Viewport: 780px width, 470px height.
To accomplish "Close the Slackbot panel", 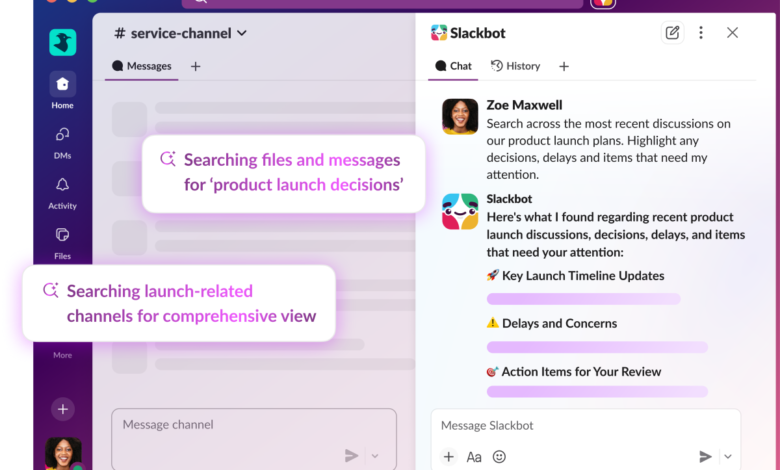I will pyautogui.click(x=732, y=33).
